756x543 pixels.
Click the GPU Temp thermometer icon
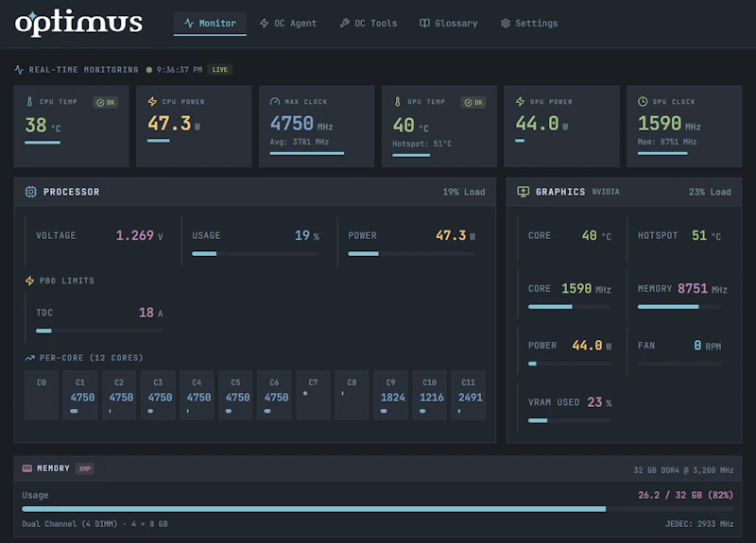point(397,102)
